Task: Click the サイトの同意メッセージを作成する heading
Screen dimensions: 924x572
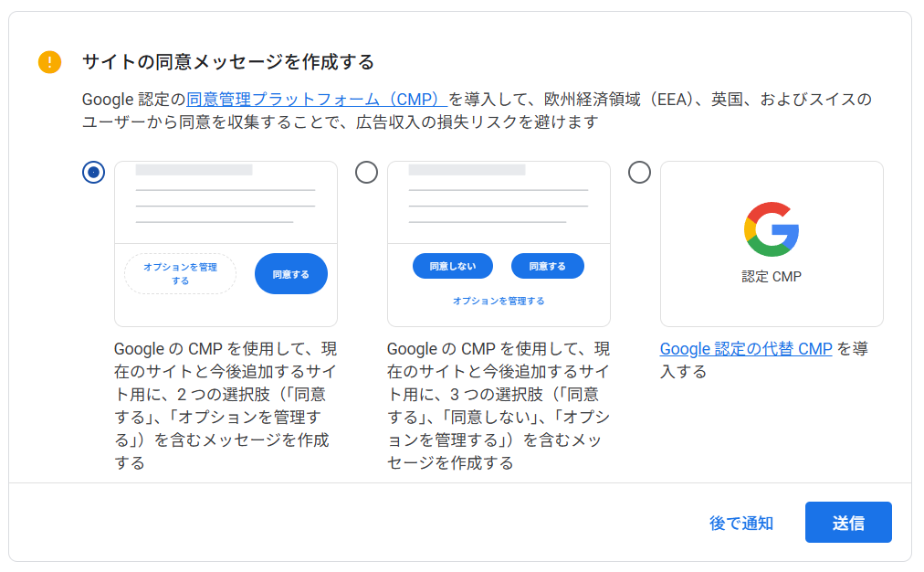Action: 228,62
